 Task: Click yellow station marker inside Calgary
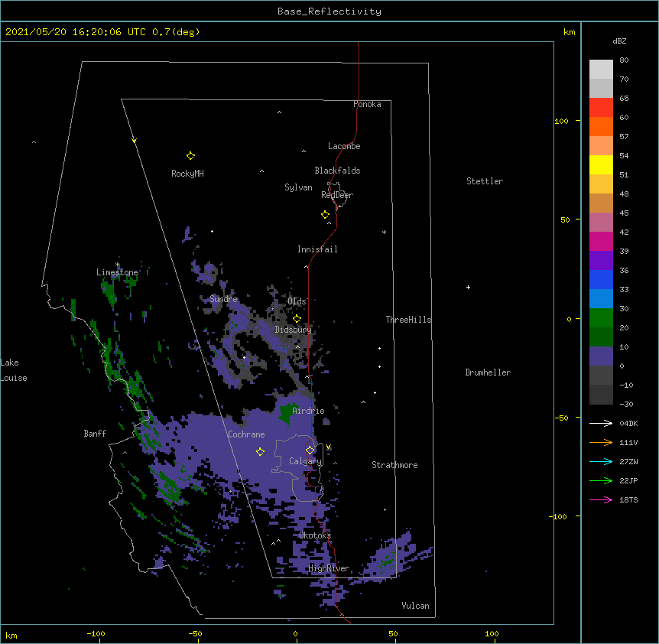310,450
